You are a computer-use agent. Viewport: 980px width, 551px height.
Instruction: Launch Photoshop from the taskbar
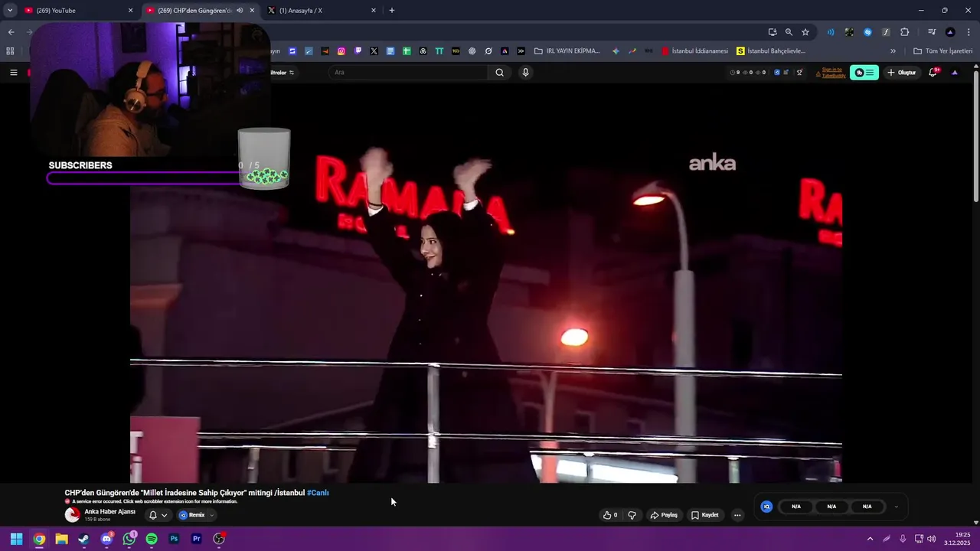point(174,539)
